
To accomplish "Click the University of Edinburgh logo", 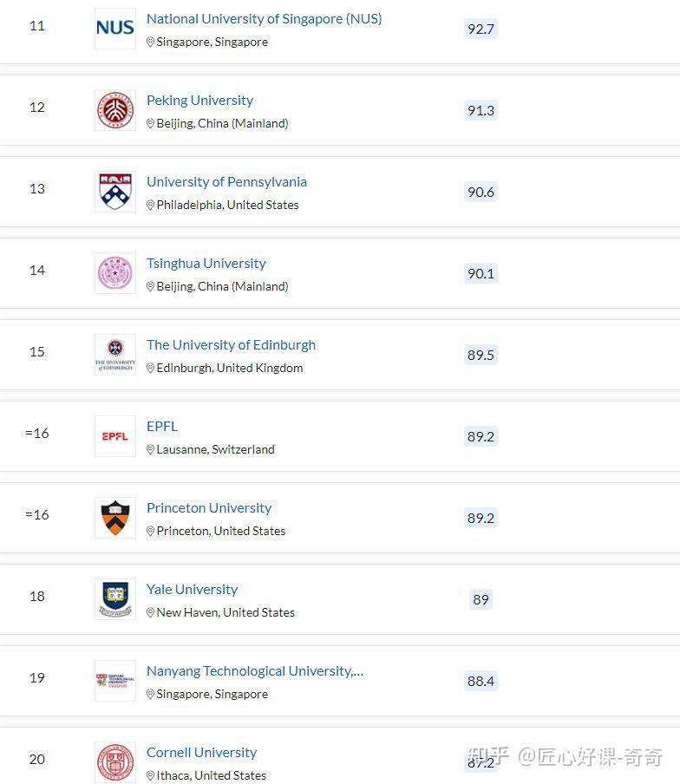I will (x=115, y=355).
